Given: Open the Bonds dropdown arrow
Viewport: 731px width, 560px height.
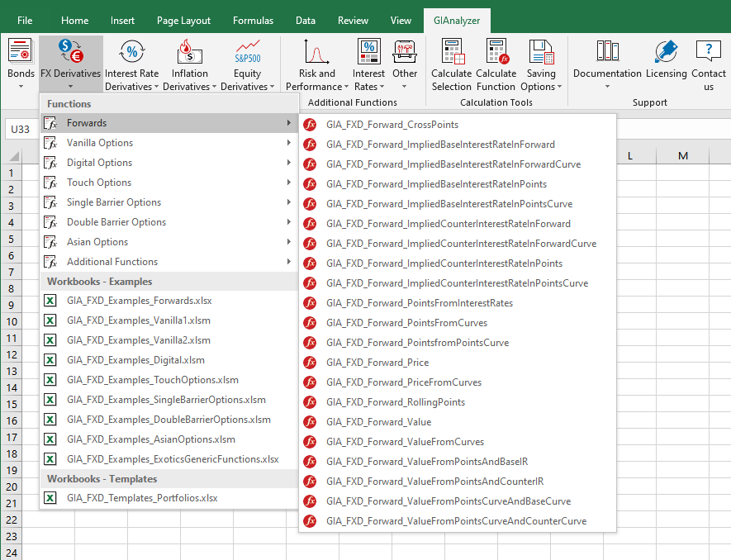Looking at the screenshot, I should coord(21,87).
